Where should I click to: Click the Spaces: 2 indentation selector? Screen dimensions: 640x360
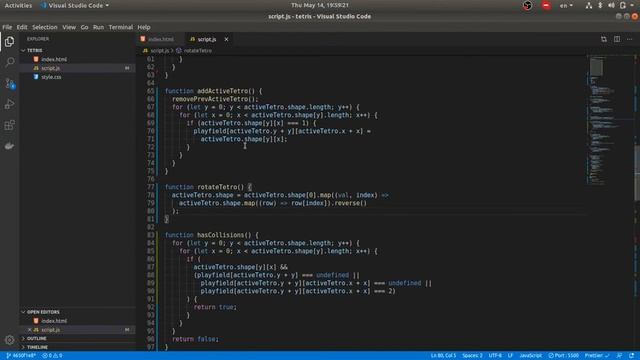click(x=472, y=356)
